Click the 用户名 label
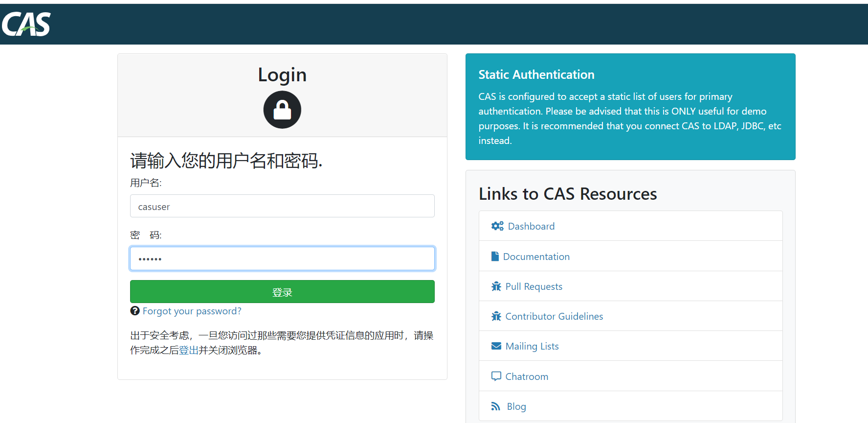This screenshot has height=423, width=868. pyautogui.click(x=146, y=183)
